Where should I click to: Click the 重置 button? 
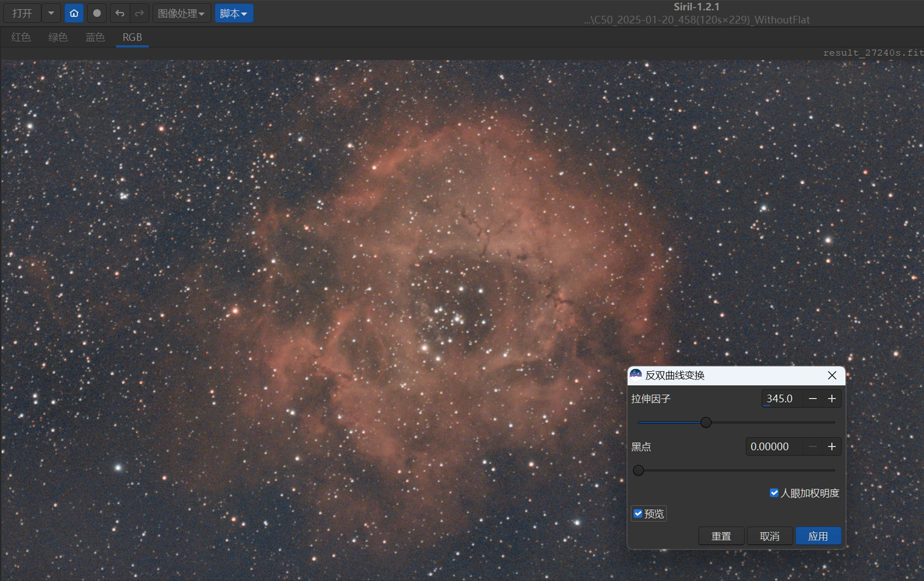[721, 536]
